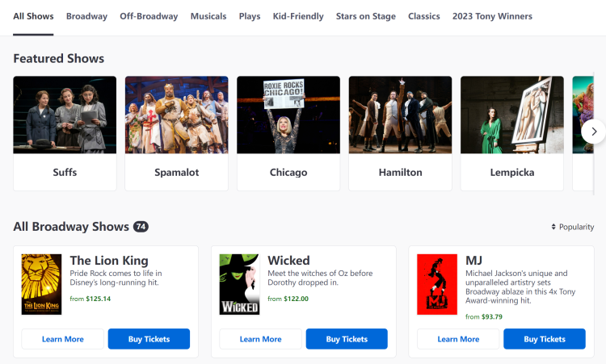606x364 pixels.
Task: Open the Suffs featured show card
Action: tap(65, 172)
